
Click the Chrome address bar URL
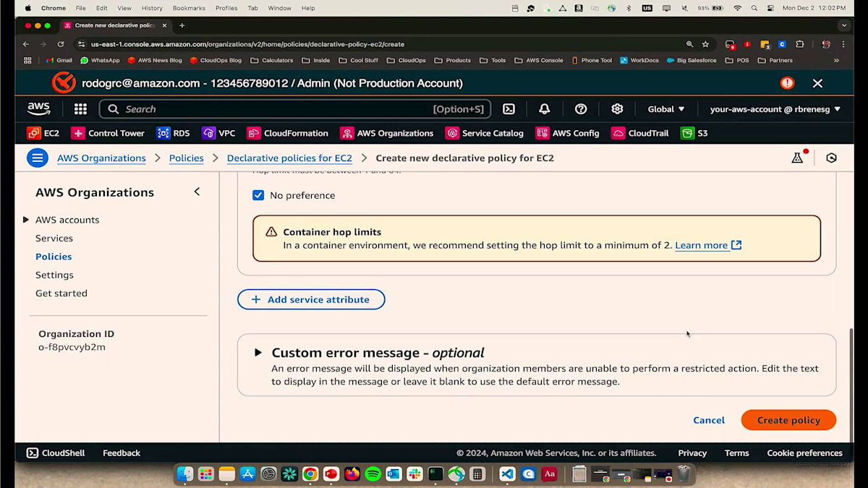(247, 44)
